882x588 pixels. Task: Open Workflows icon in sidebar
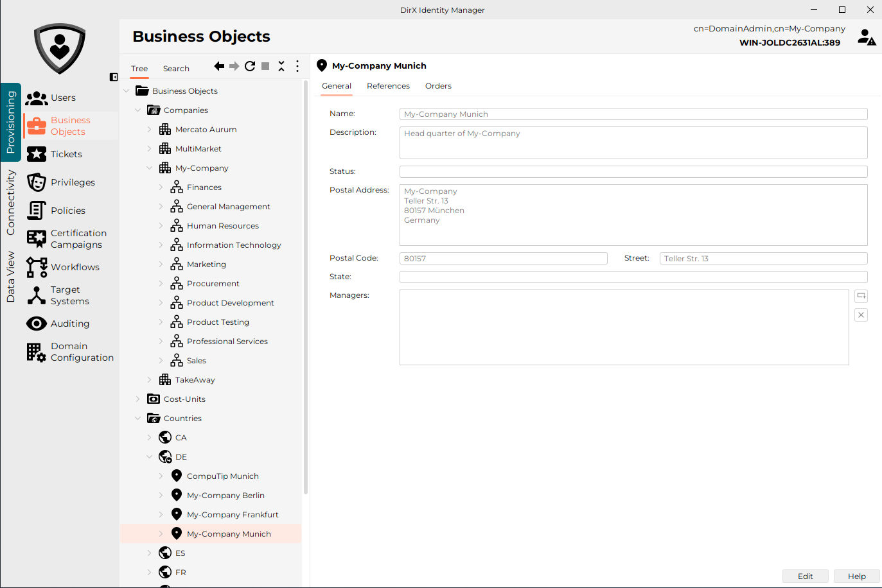click(x=37, y=267)
